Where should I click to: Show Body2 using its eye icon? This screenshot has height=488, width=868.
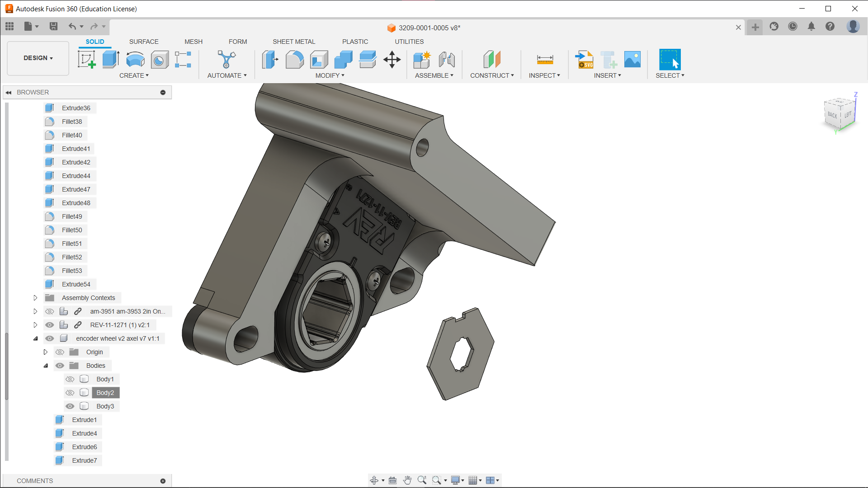point(70,393)
